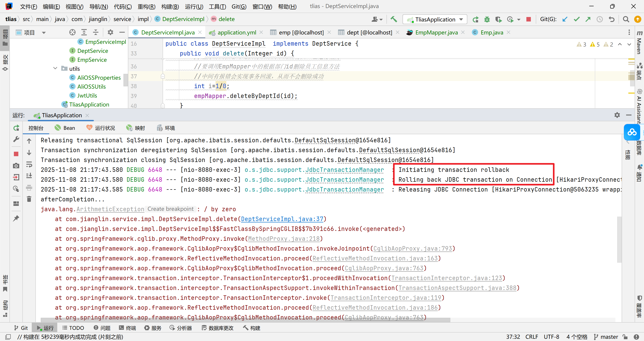Open the project panel gear options
Image resolution: width=644 pixels, height=341 pixels.
(110, 32)
